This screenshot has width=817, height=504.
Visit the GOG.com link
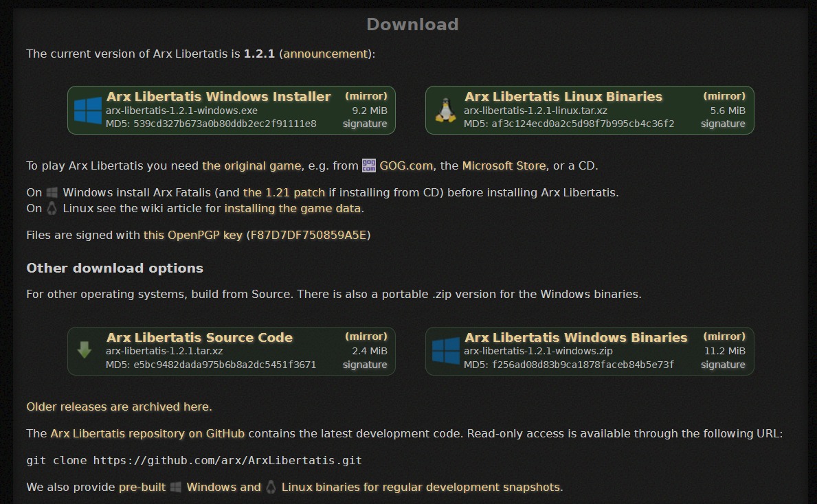[x=406, y=166]
